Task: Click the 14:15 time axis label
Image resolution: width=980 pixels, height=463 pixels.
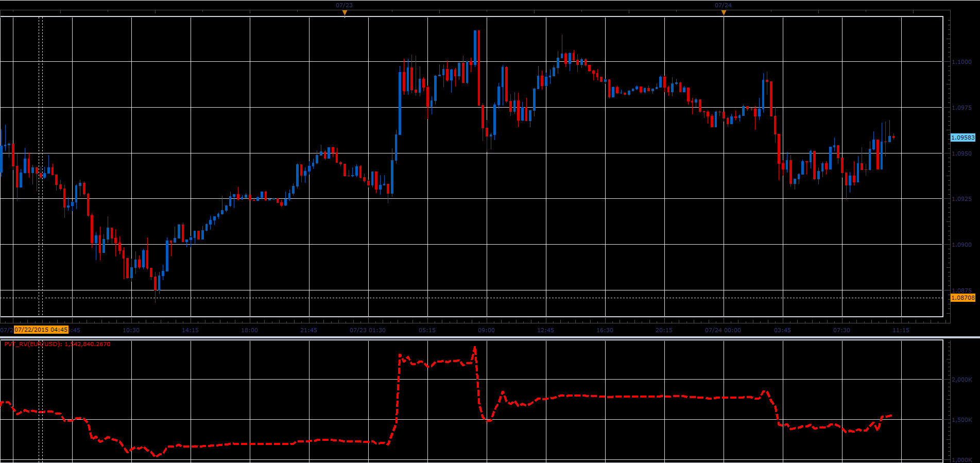Action: point(190,330)
